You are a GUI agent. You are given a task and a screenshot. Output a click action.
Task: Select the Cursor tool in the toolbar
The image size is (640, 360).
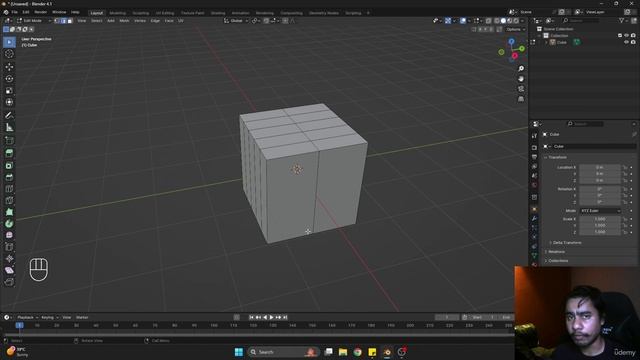(x=9, y=54)
